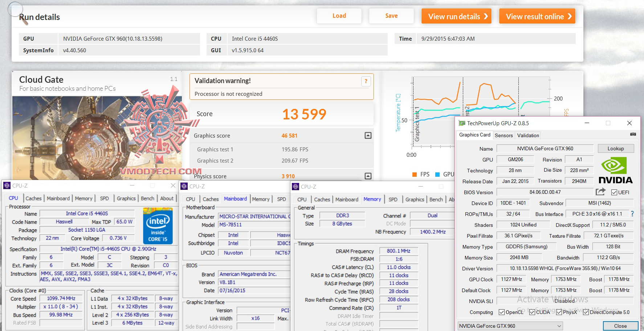Viewport: 644px width, 331px height.
Task: Click the Graphics test 2 row 209.67 FPS
Action: point(282,161)
